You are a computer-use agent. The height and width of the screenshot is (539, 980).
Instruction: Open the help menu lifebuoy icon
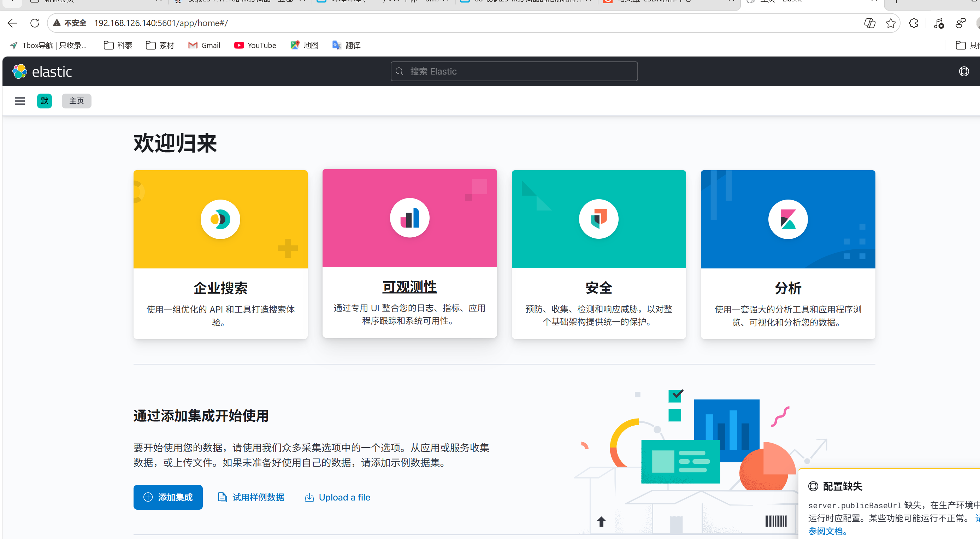(x=964, y=71)
